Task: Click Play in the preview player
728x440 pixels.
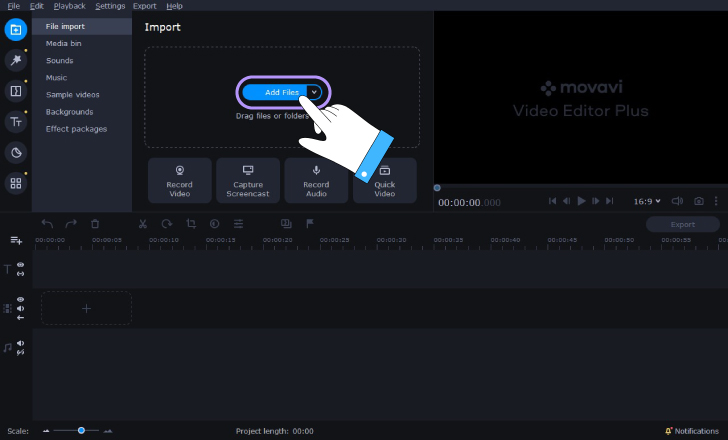Action: click(581, 201)
